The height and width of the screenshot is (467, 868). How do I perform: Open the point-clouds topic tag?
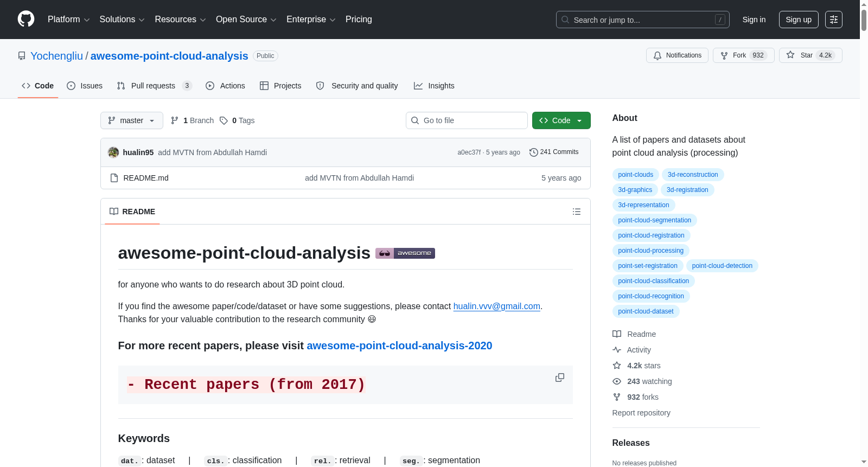click(636, 175)
